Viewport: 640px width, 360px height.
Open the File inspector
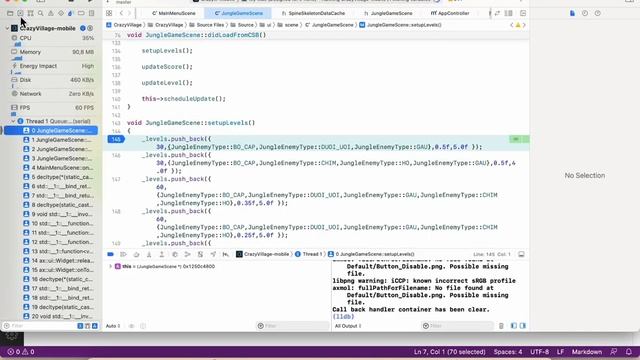click(x=572, y=13)
